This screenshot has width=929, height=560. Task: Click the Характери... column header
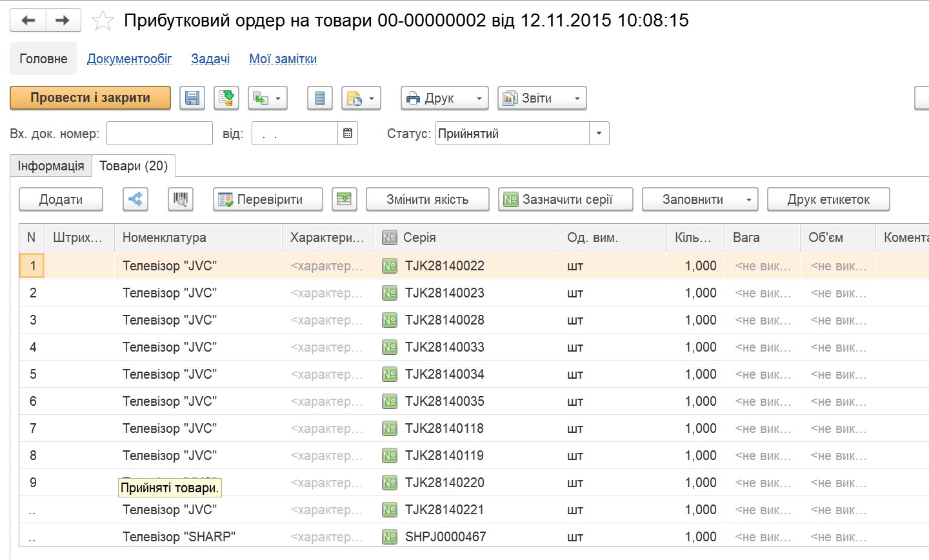pos(328,237)
